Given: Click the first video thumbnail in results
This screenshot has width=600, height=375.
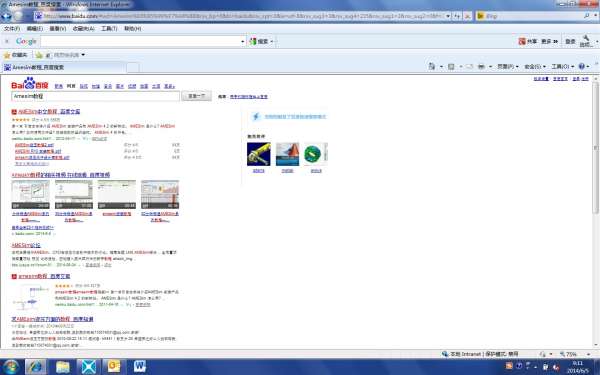Looking at the screenshot, I should [x=31, y=194].
